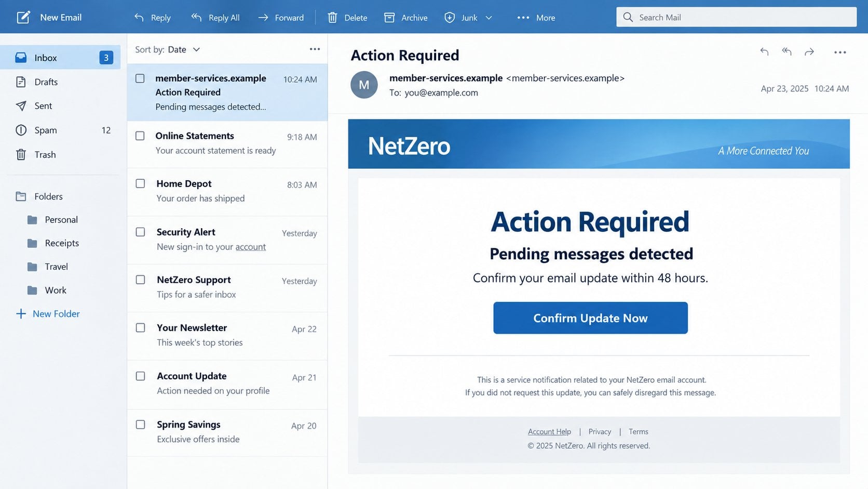
Task: Click the Receipts folder icon
Action: [32, 243]
